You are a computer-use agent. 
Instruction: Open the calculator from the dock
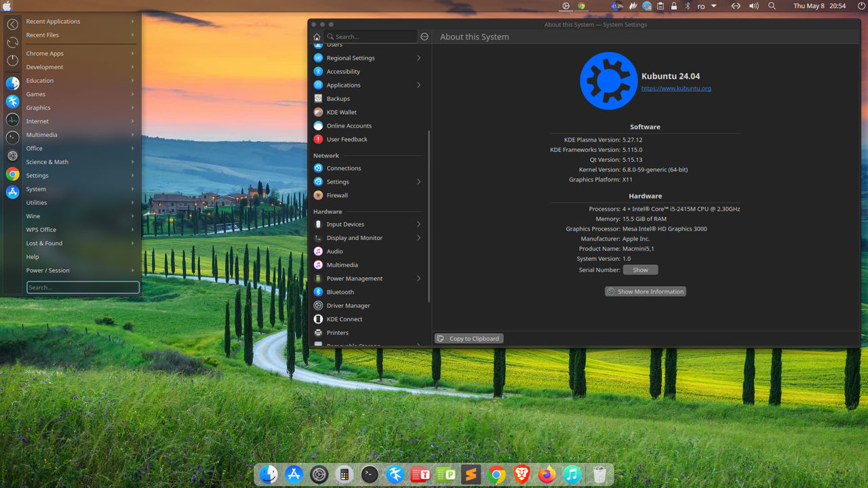pos(344,475)
